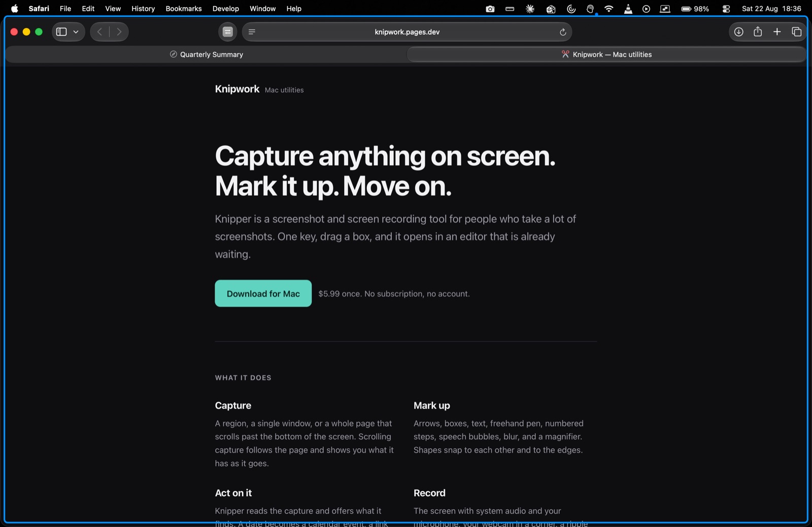Click the 'WHAT IT DOES' section label
The width and height of the screenshot is (812, 527).
click(x=243, y=378)
